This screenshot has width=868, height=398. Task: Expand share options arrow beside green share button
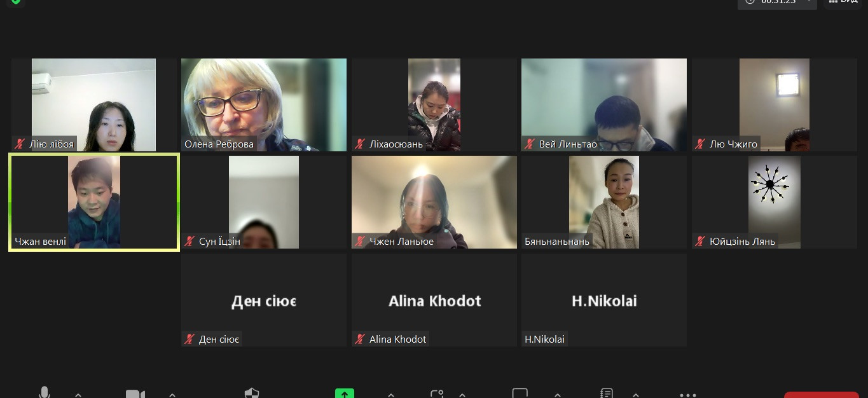[391, 394]
